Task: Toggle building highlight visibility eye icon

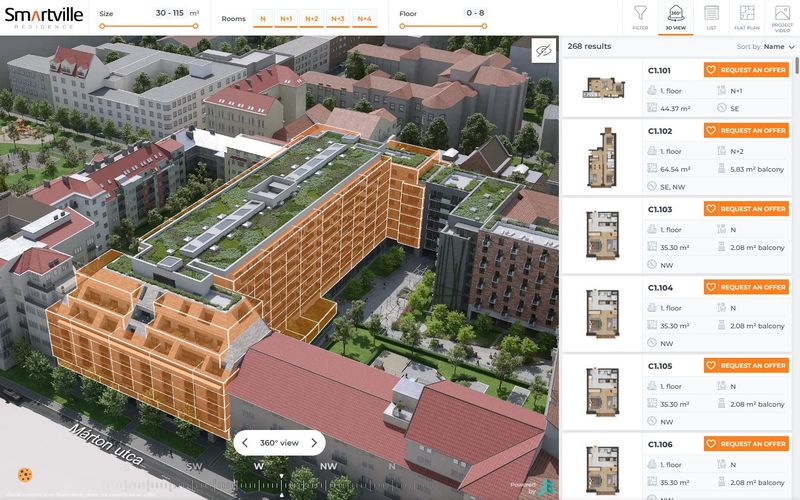Action: (543, 50)
